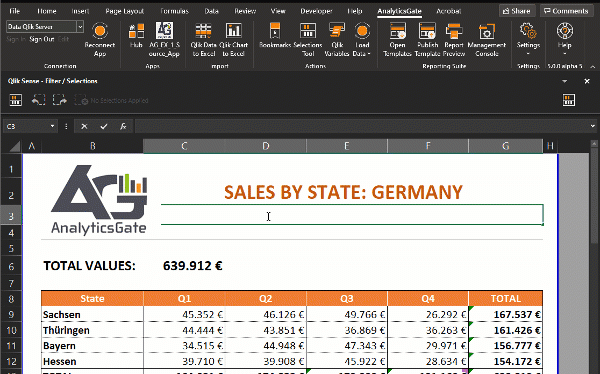
Task: Open Report Preview icon
Action: tap(454, 31)
